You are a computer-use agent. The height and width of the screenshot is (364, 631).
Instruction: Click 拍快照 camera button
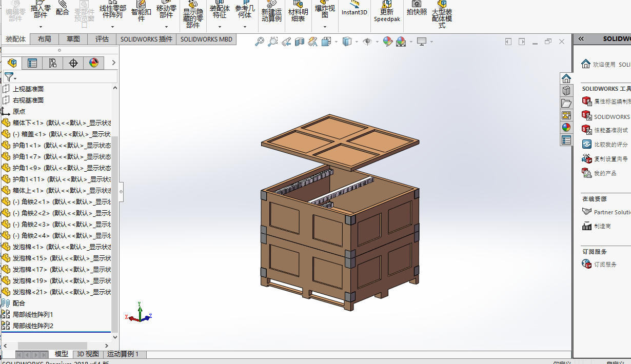point(417,9)
